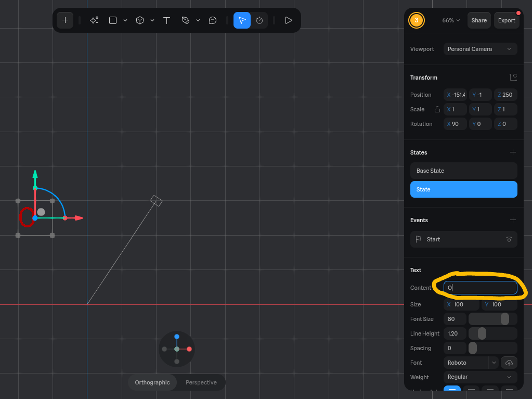Edit the text Size Y value 100
The height and width of the screenshot is (399, 532).
coord(499,304)
